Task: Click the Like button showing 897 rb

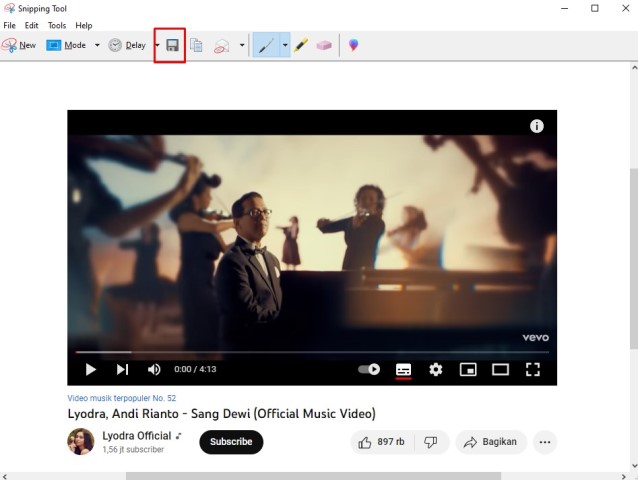Action: 382,442
